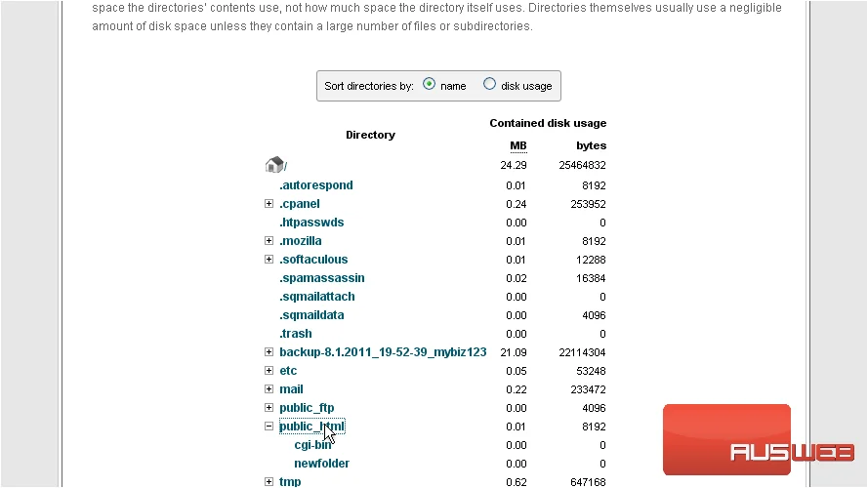
Task: Click the bytes column header
Action: tap(592, 145)
